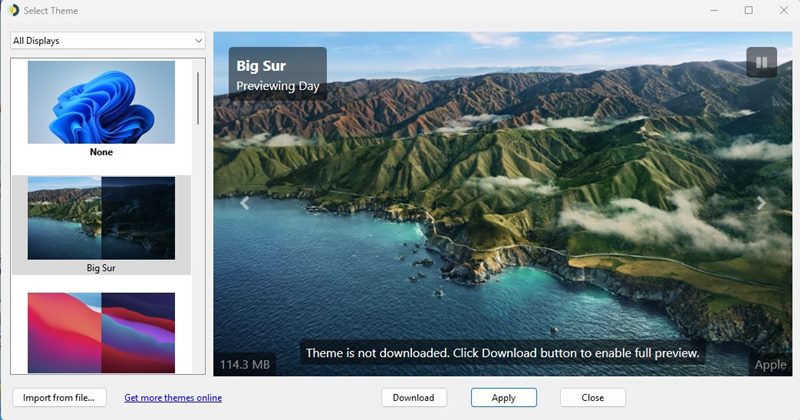The image size is (800, 420).
Task: Close the Select Theme dialog
Action: [593, 398]
